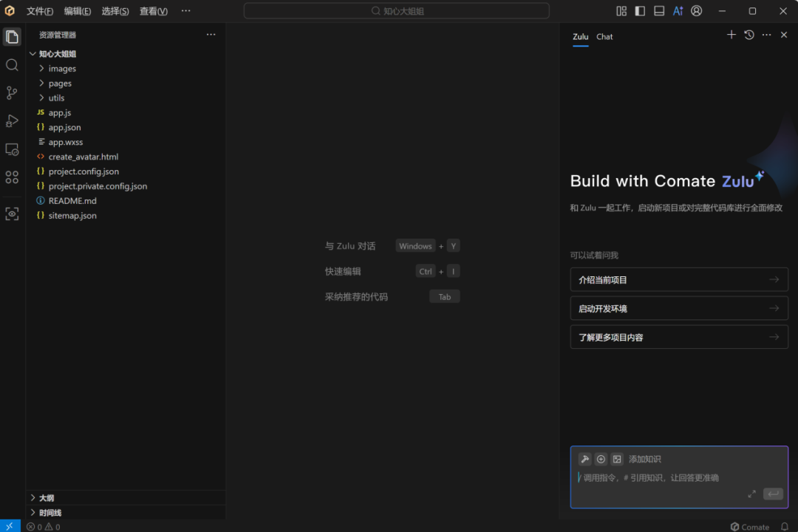This screenshot has height=532, width=798.
Task: Open the Source Control view icon
Action: click(12, 92)
